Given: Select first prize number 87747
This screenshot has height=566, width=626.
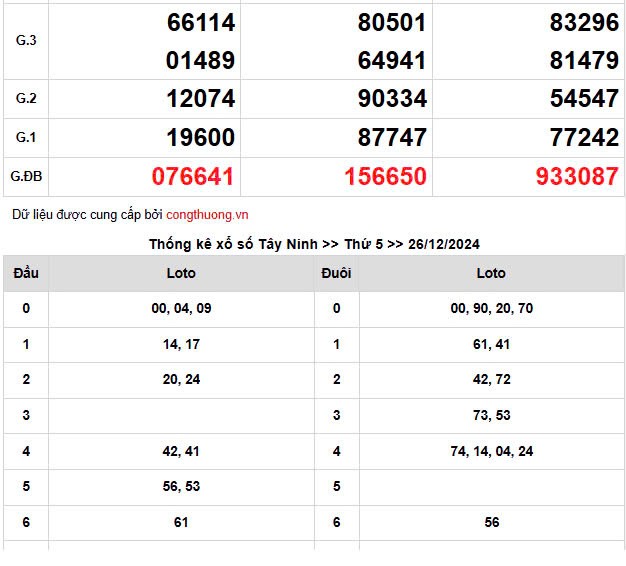Looking at the screenshot, I should click(x=392, y=138).
